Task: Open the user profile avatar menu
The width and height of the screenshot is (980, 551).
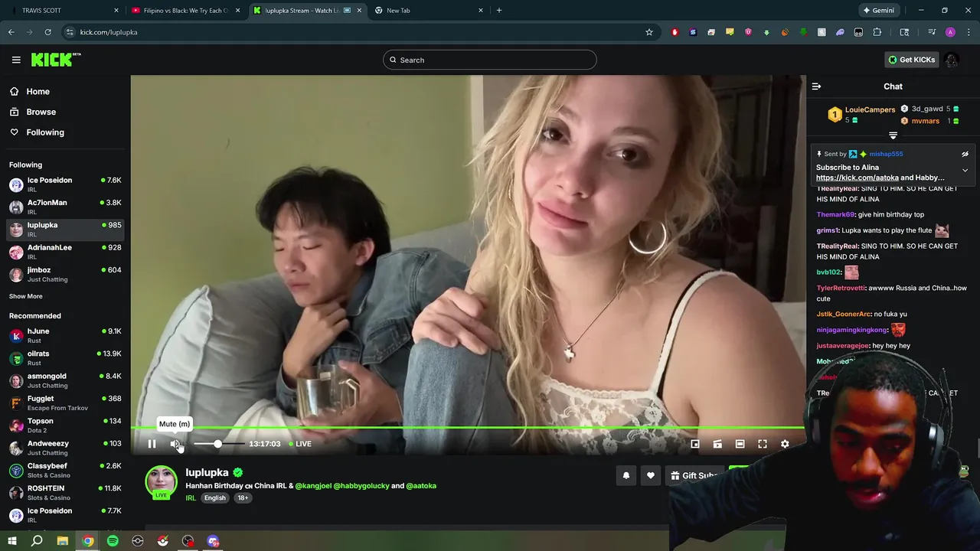Action: click(x=952, y=60)
